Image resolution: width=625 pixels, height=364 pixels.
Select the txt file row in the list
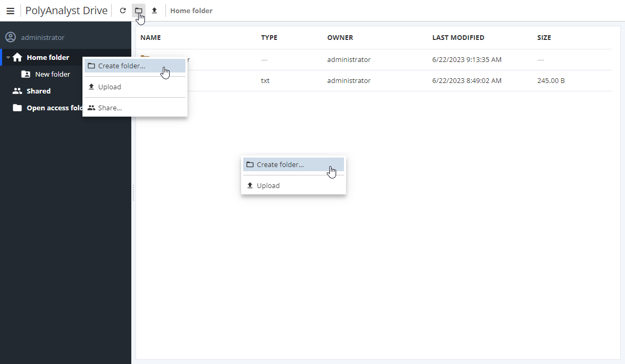click(368, 80)
